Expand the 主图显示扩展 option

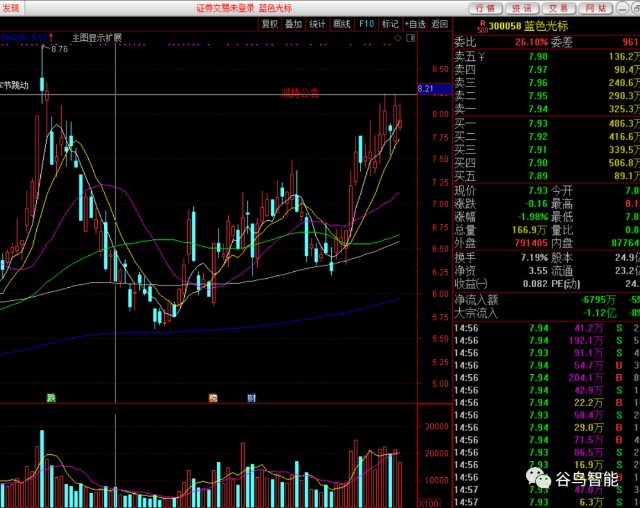(97, 38)
